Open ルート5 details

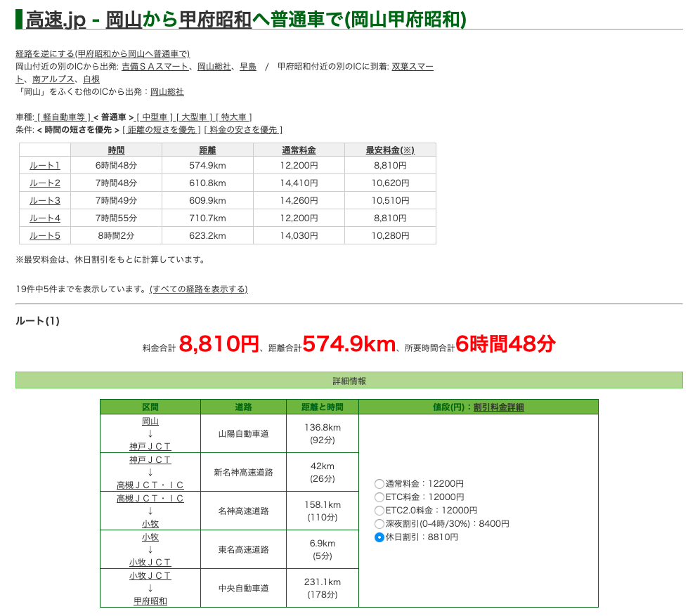pos(45,236)
